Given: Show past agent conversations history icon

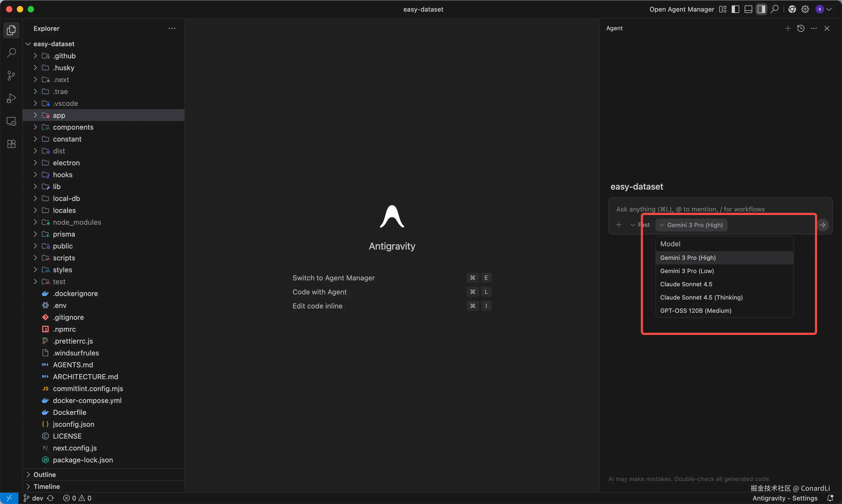Looking at the screenshot, I should coord(801,29).
